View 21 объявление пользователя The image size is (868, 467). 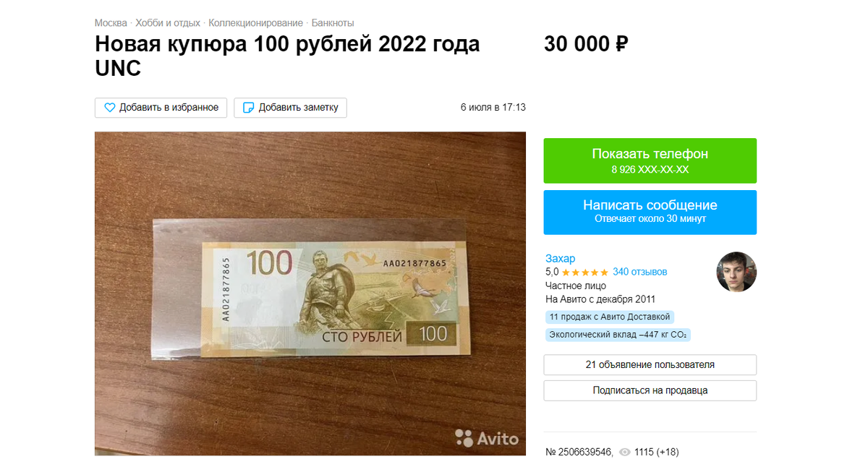click(x=650, y=365)
